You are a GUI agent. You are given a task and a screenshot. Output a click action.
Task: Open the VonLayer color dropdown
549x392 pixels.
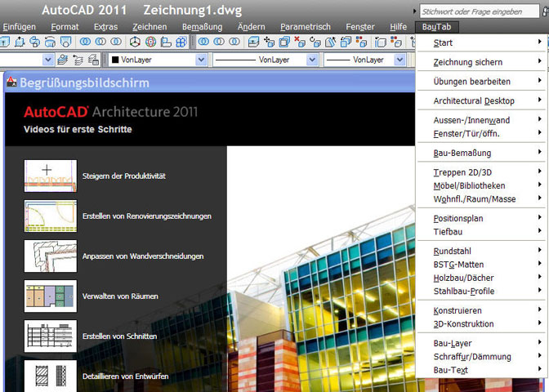[x=201, y=60]
